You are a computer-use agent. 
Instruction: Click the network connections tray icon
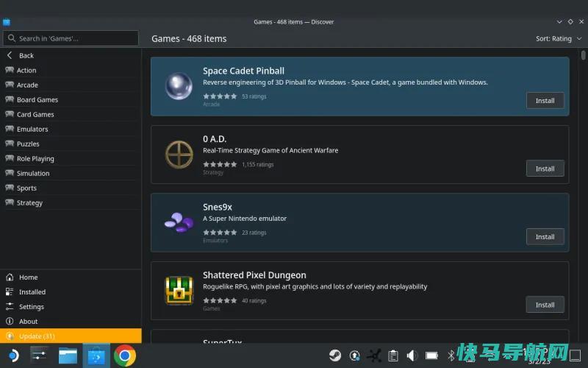pyautogui.click(x=374, y=355)
